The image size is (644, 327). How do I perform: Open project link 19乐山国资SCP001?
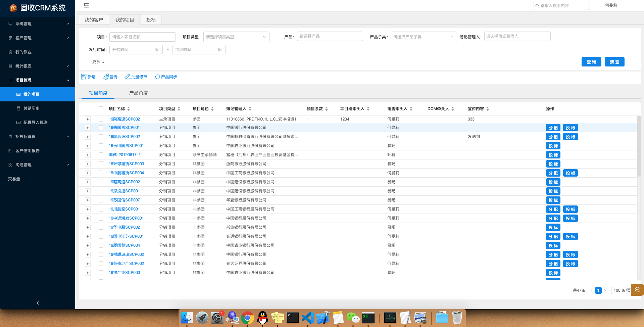(126, 145)
